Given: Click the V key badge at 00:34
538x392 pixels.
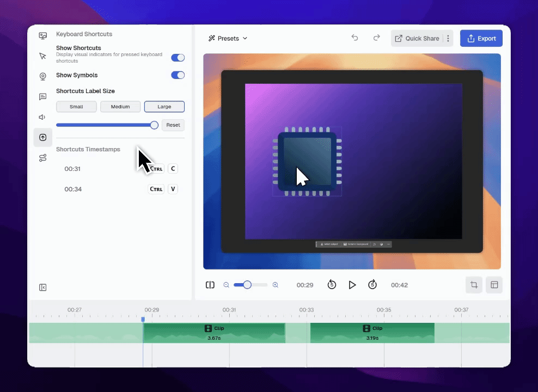Looking at the screenshot, I should [x=173, y=189].
